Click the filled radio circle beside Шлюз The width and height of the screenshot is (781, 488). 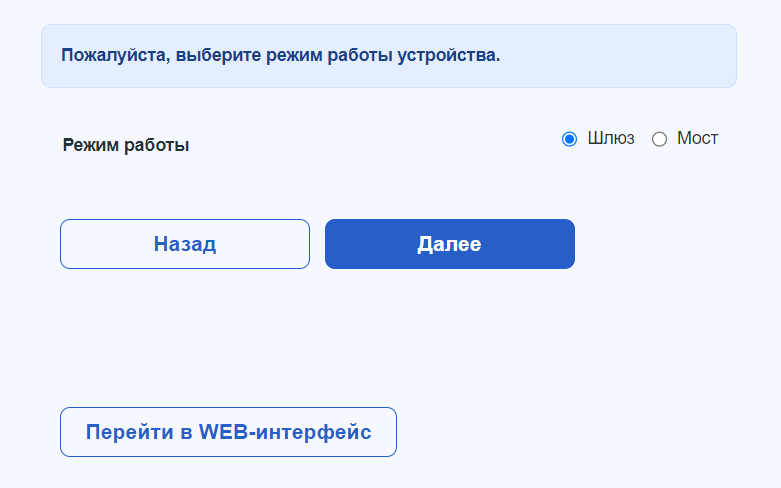coord(570,139)
